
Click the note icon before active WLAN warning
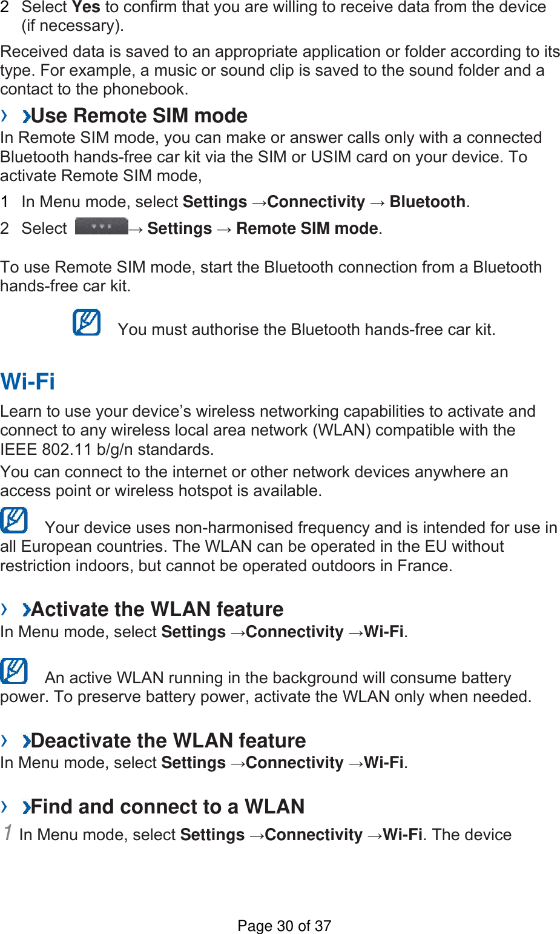click(x=14, y=671)
